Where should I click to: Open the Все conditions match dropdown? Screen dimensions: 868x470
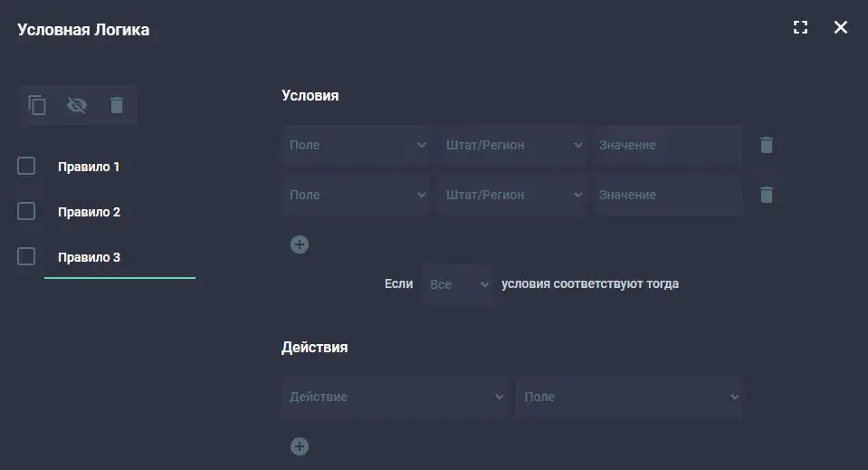[458, 284]
